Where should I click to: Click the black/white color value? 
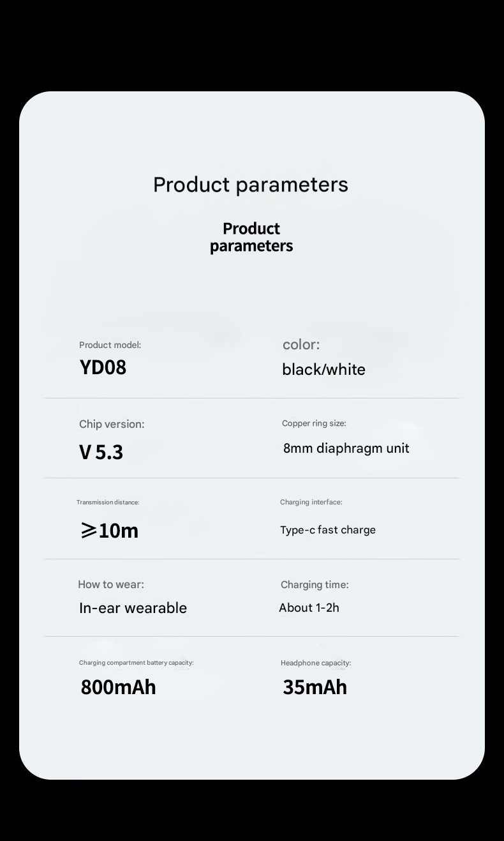(323, 370)
